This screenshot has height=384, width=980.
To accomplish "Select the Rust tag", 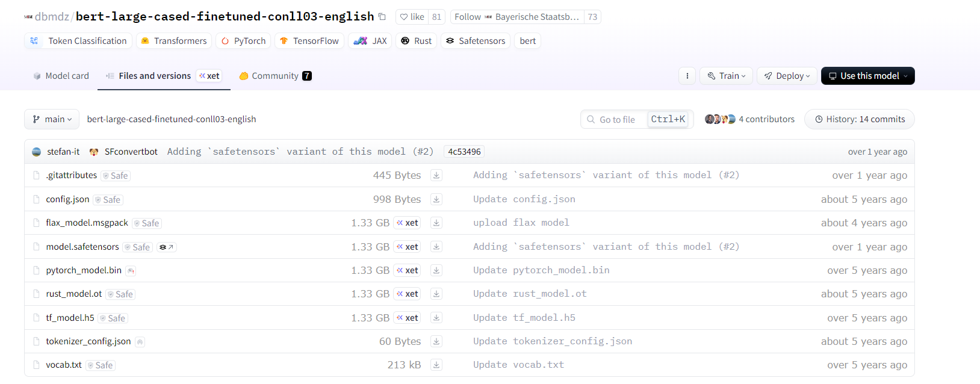I will [416, 41].
